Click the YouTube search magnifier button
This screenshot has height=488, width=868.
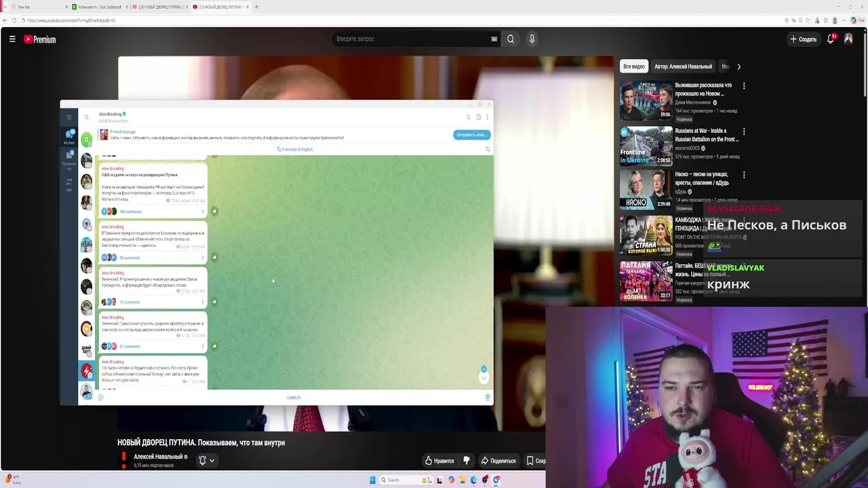(x=511, y=39)
